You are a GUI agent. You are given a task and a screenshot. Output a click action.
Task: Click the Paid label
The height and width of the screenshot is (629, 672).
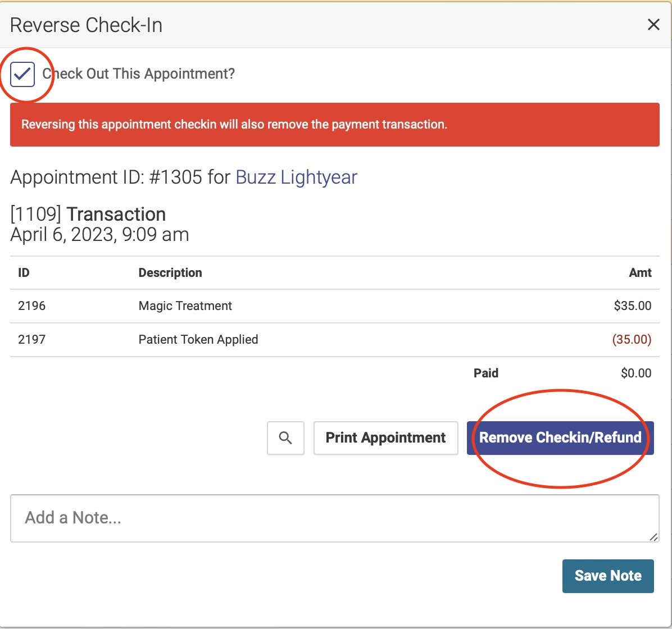point(486,373)
